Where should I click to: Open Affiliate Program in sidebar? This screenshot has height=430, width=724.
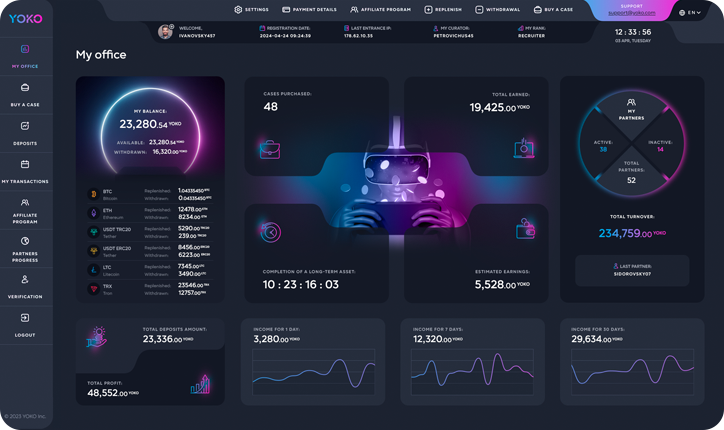tap(25, 209)
